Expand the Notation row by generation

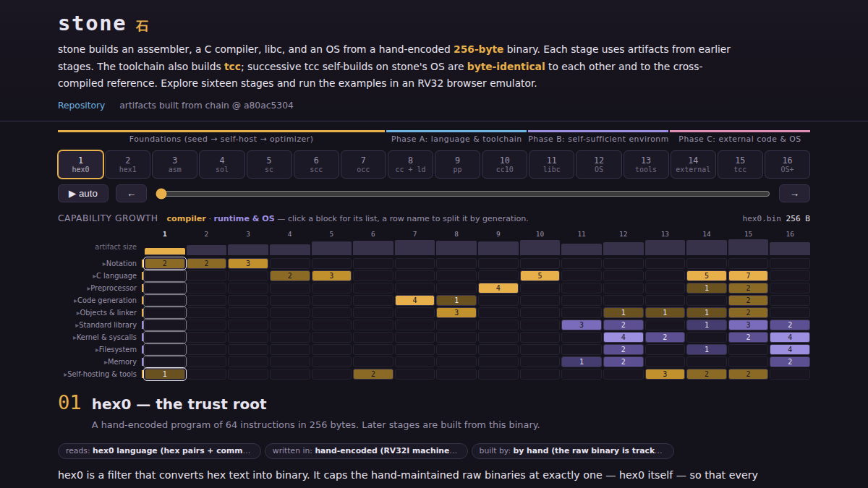pyautogui.click(x=119, y=264)
